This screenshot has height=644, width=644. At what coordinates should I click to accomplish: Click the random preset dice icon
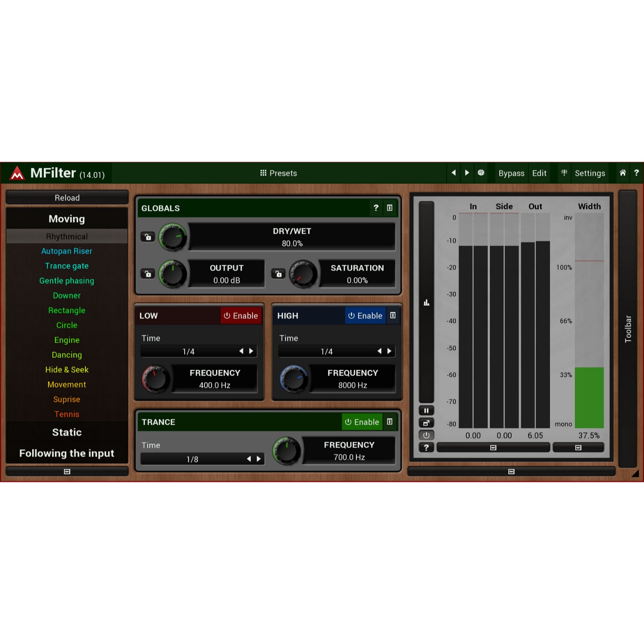481,173
